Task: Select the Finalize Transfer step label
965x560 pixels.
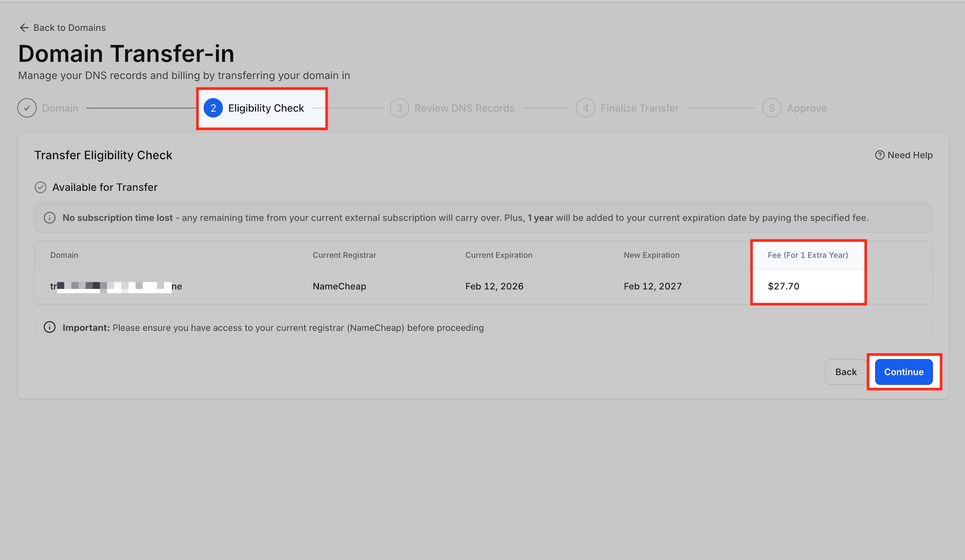Action: (x=639, y=108)
